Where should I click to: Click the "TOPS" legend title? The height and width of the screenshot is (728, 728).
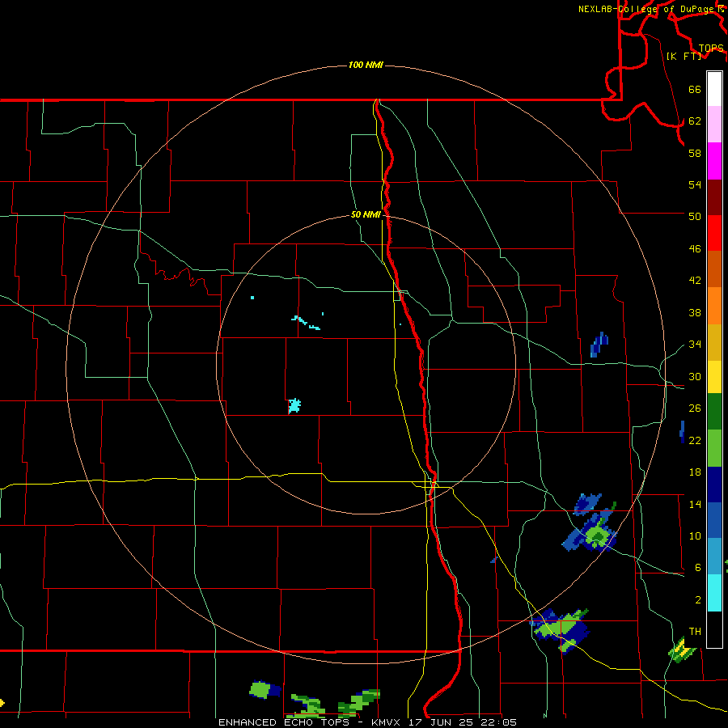point(711,48)
